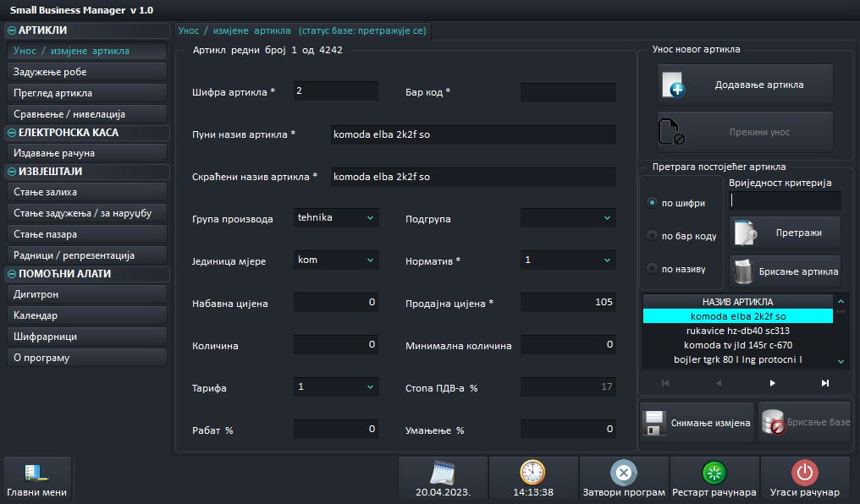Open Стање пазара report
This screenshot has height=504, width=860.
87,234
